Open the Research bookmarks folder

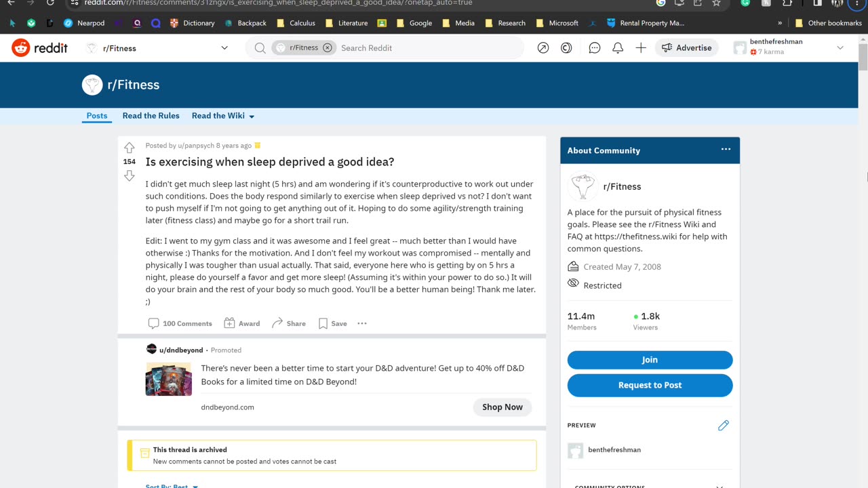[505, 23]
